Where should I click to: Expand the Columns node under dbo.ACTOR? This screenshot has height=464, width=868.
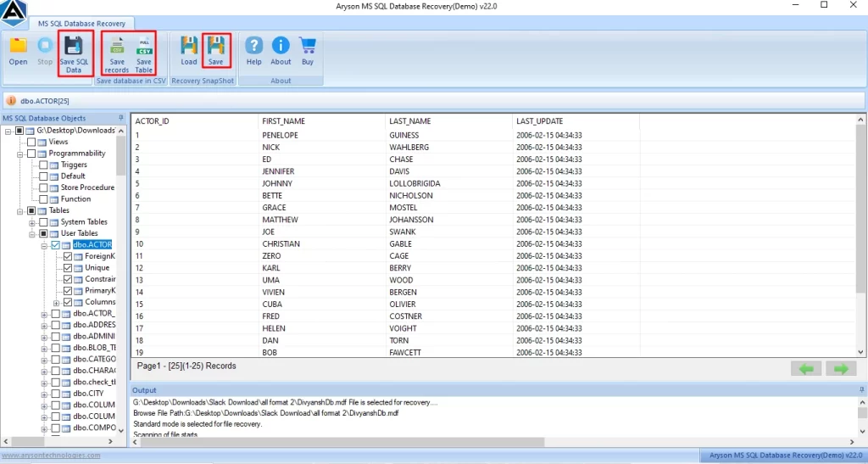coord(56,303)
